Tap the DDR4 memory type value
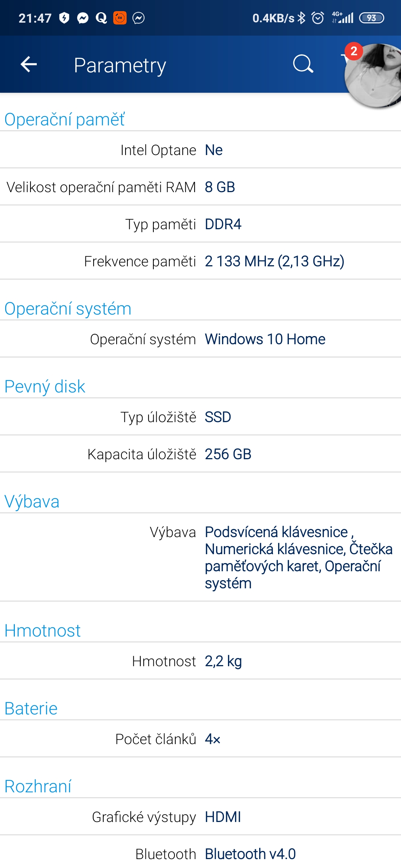This screenshot has width=401, height=868. click(x=223, y=224)
